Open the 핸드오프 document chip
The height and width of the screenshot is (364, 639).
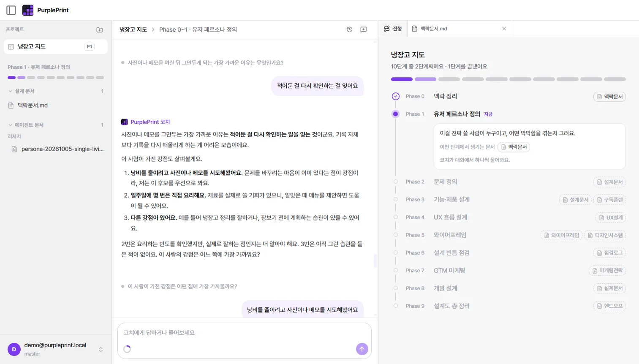point(609,306)
